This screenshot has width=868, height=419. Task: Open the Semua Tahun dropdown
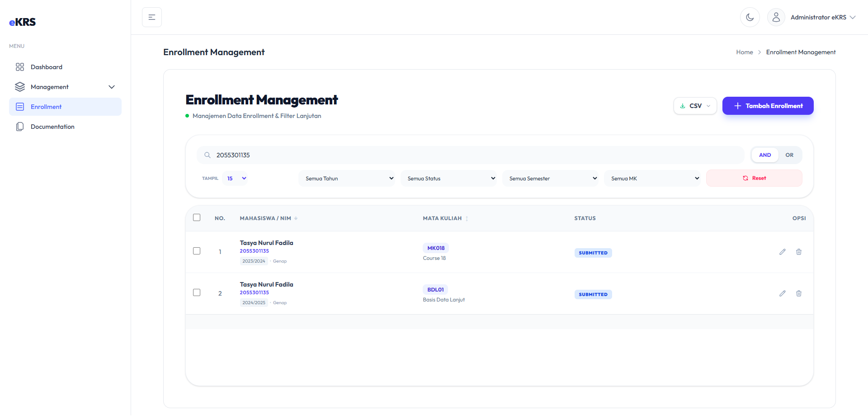(x=347, y=179)
